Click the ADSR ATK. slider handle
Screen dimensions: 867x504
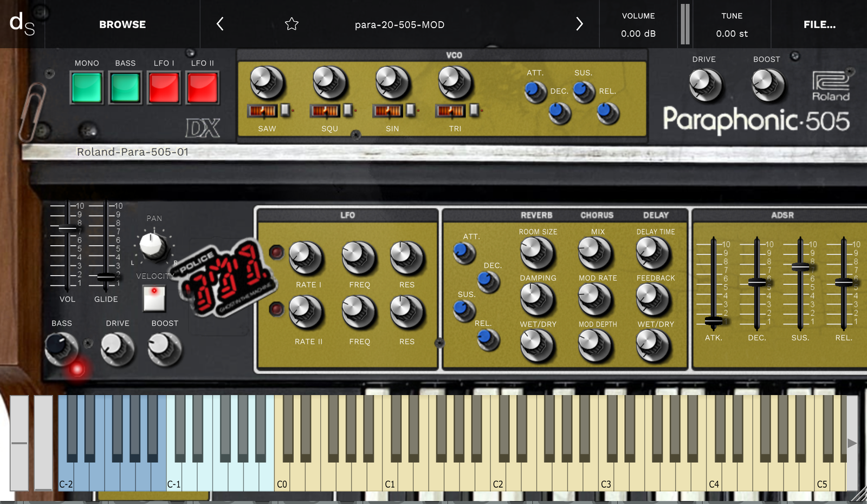pyautogui.click(x=713, y=321)
